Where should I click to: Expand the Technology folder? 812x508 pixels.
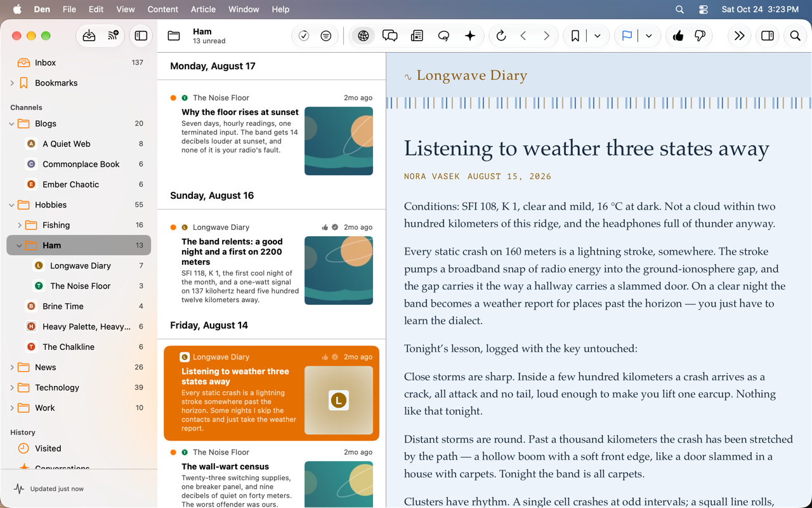pos(12,388)
